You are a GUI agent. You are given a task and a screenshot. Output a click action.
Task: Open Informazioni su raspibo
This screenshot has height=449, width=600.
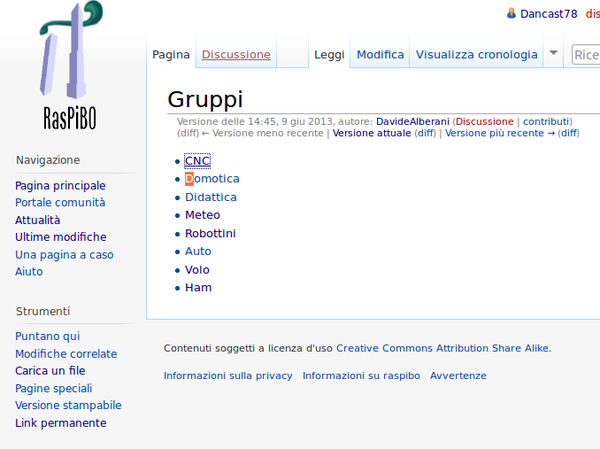point(361,376)
